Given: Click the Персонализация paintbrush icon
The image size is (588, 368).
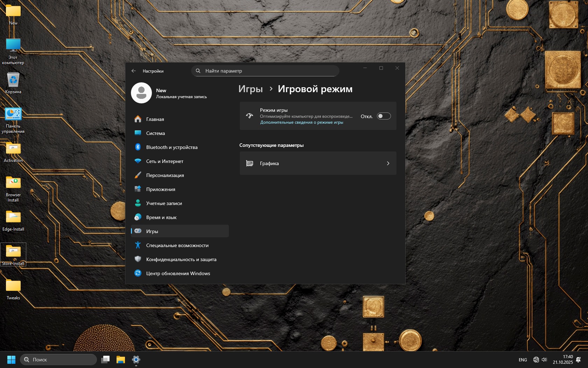Looking at the screenshot, I should coord(138,175).
